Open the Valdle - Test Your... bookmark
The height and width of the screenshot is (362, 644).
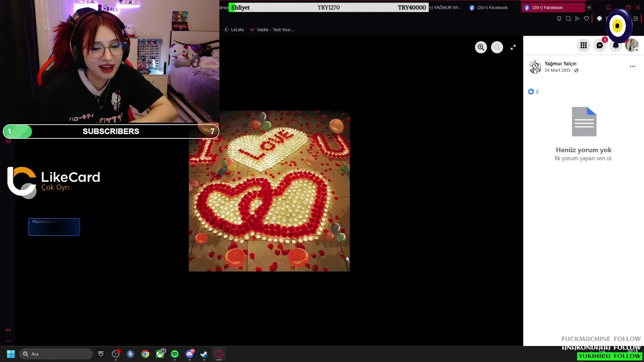272,30
